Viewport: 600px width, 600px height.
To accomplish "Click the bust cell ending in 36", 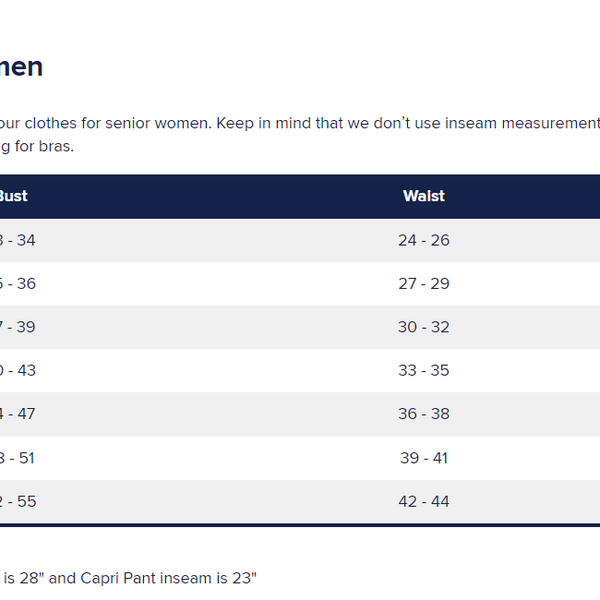I will tap(18, 284).
